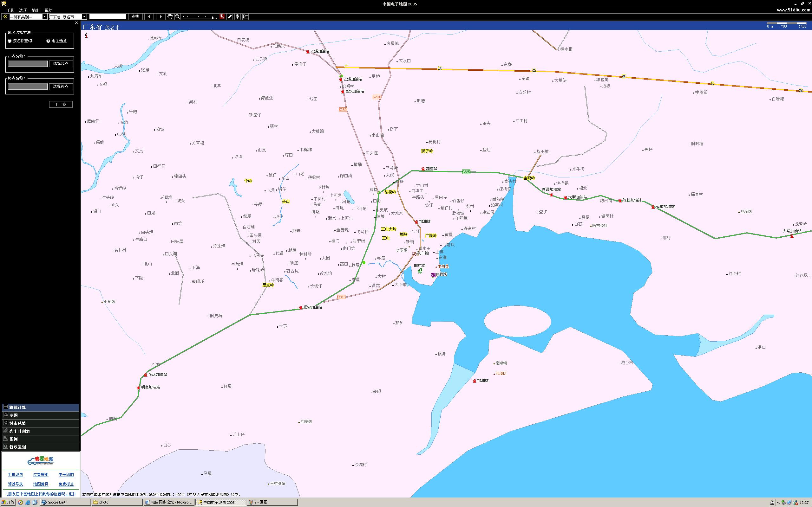Select the ruler distance measure tool

point(230,16)
